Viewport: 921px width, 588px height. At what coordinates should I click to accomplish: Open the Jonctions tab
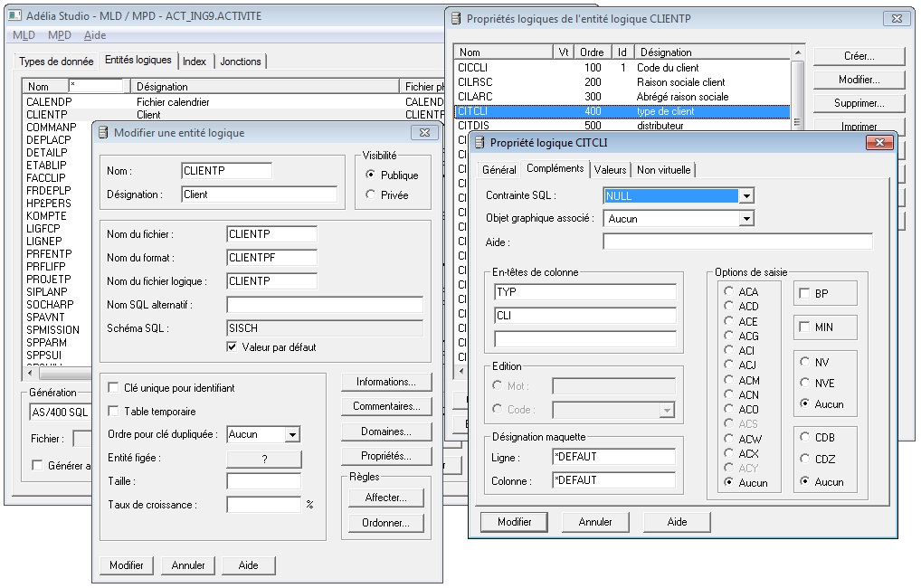[240, 62]
